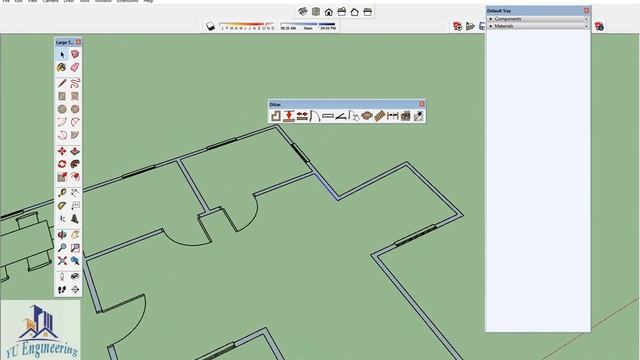Adjust the shadow time of day slider
This screenshot has height=360, width=640.
pyautogui.click(x=308, y=26)
